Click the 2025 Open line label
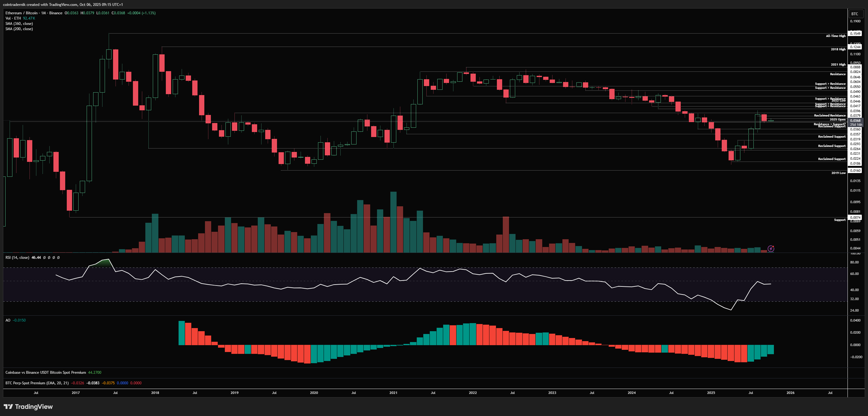This screenshot has height=416, width=868. 837,119
